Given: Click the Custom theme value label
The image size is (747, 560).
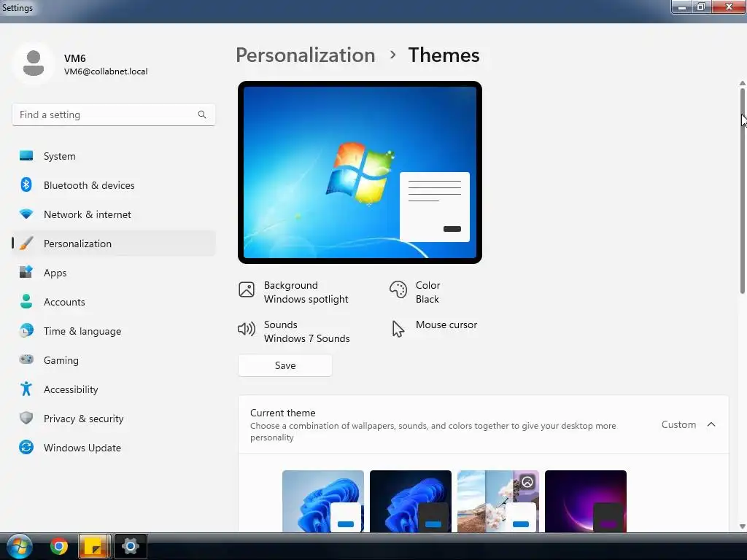Looking at the screenshot, I should tap(678, 424).
